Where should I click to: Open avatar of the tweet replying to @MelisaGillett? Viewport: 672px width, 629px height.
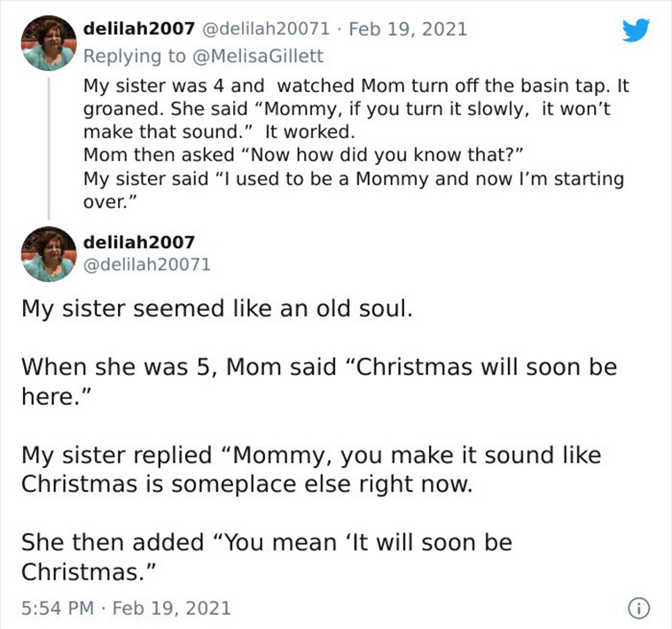[x=49, y=43]
